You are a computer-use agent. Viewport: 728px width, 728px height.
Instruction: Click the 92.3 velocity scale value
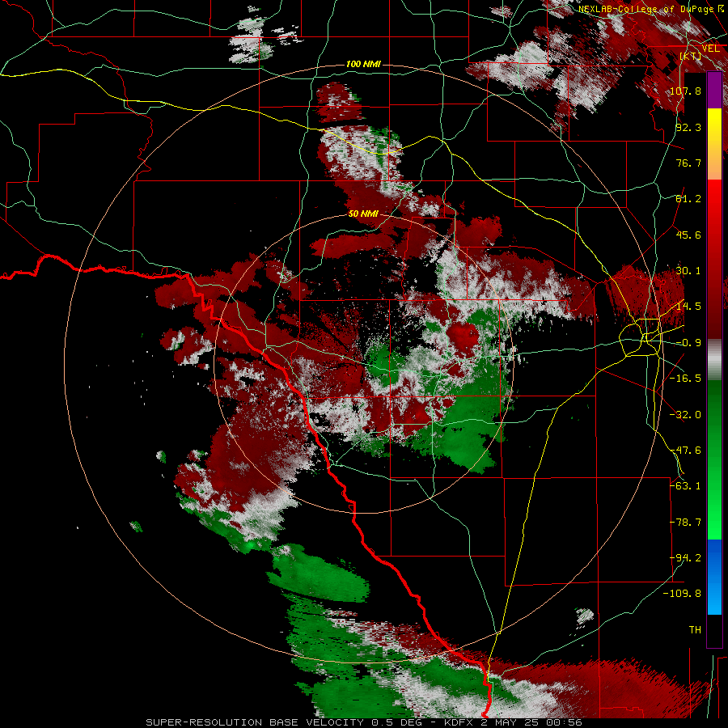[688, 127]
